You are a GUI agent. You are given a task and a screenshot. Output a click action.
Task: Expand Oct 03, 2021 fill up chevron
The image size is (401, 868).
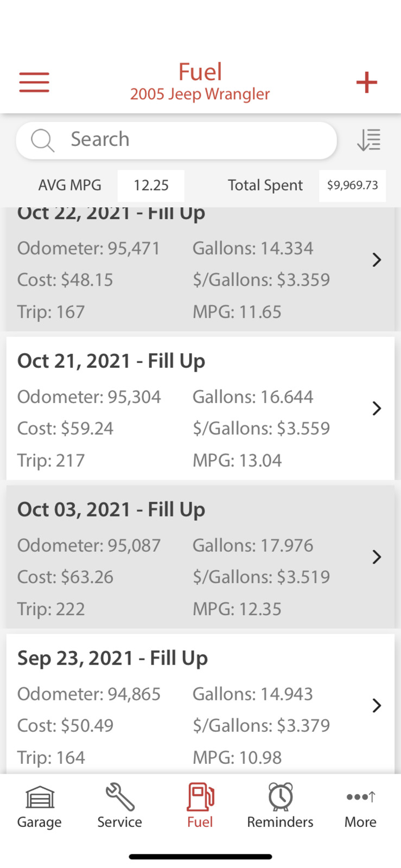click(377, 557)
